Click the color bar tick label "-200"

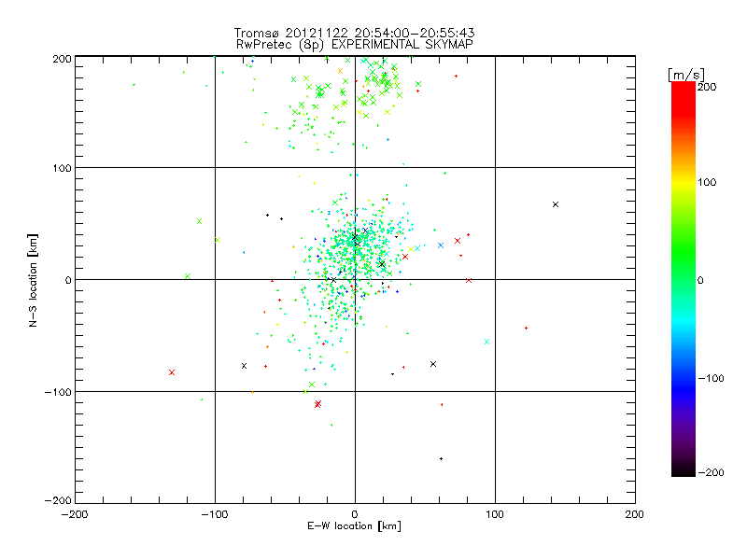712,472
